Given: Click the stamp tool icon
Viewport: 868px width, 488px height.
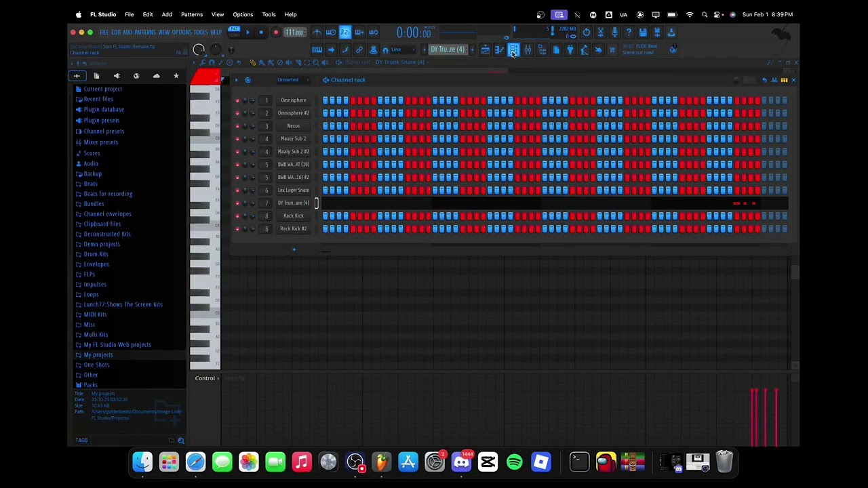Looking at the screenshot, I should click(x=373, y=49).
